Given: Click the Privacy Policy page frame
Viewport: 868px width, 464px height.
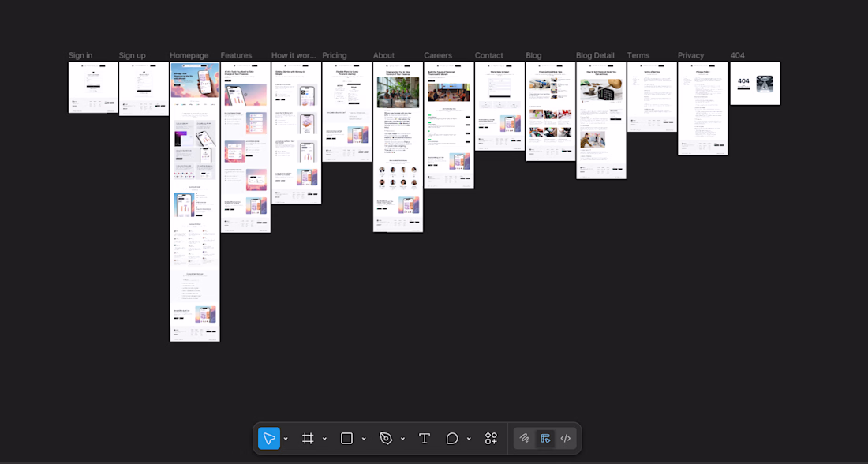Looking at the screenshot, I should pyautogui.click(x=703, y=109).
